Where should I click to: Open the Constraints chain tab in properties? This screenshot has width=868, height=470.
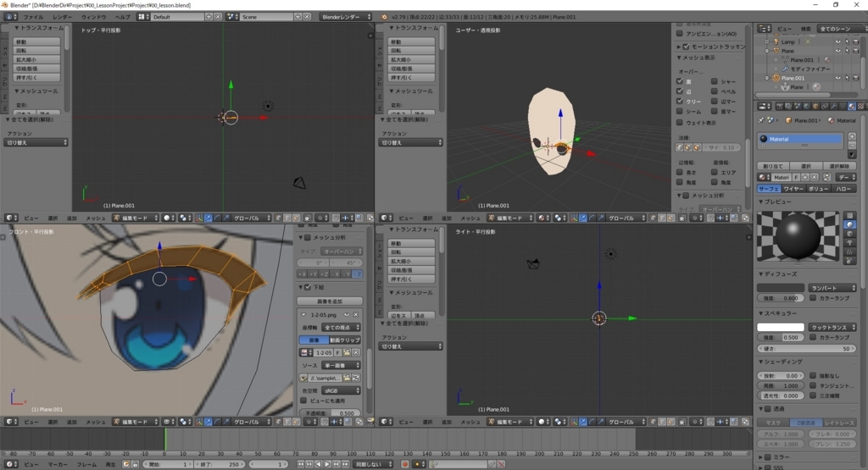click(x=824, y=106)
